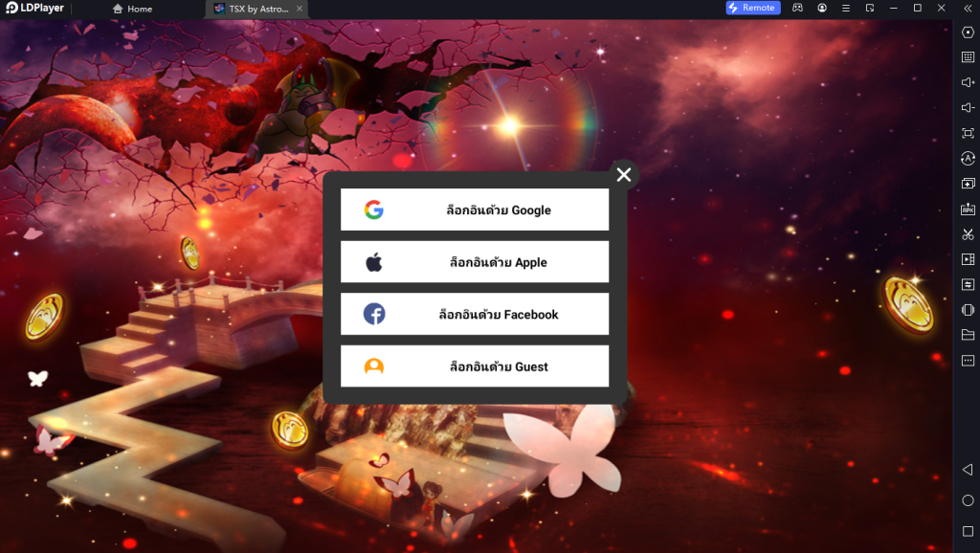The image size is (980, 553).
Task: Minimize the LDPlayer window
Action: coord(894,8)
